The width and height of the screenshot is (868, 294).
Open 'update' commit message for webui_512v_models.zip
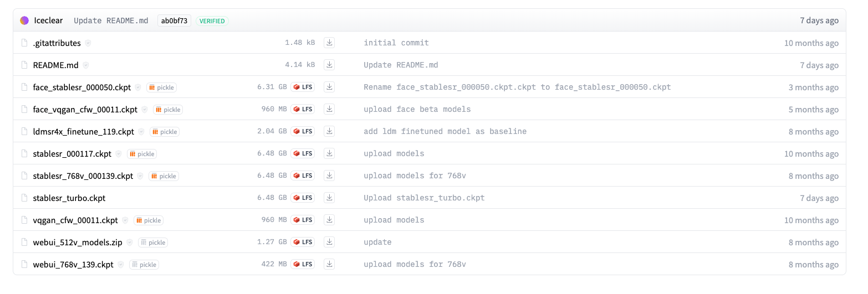[x=377, y=242]
